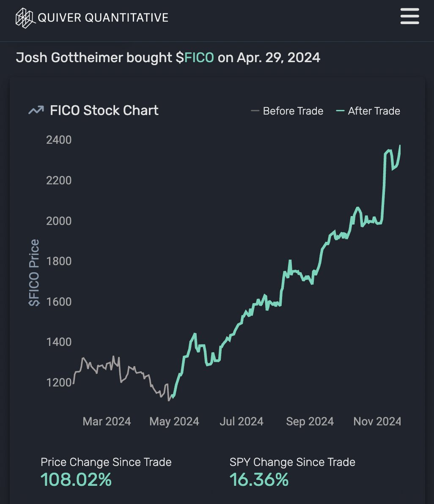This screenshot has width=434, height=504.
Task: Click the QUIVER QUANTITATIVE brand name
Action: click(103, 18)
